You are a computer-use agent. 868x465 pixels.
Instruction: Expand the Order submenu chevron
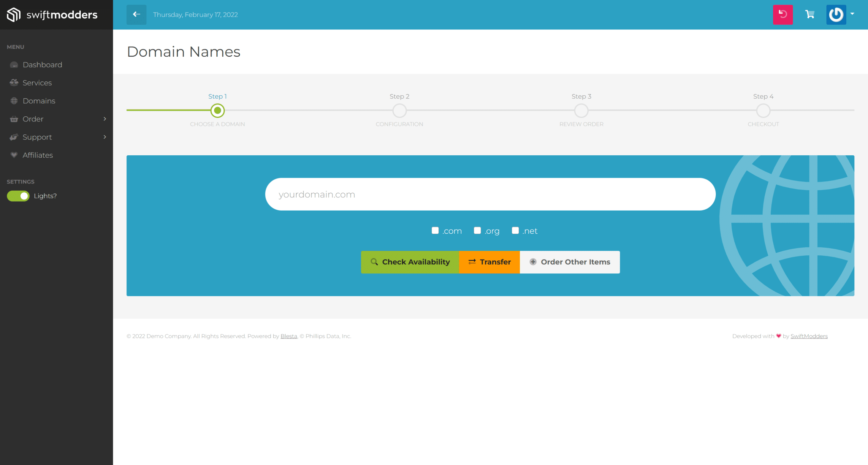point(105,119)
